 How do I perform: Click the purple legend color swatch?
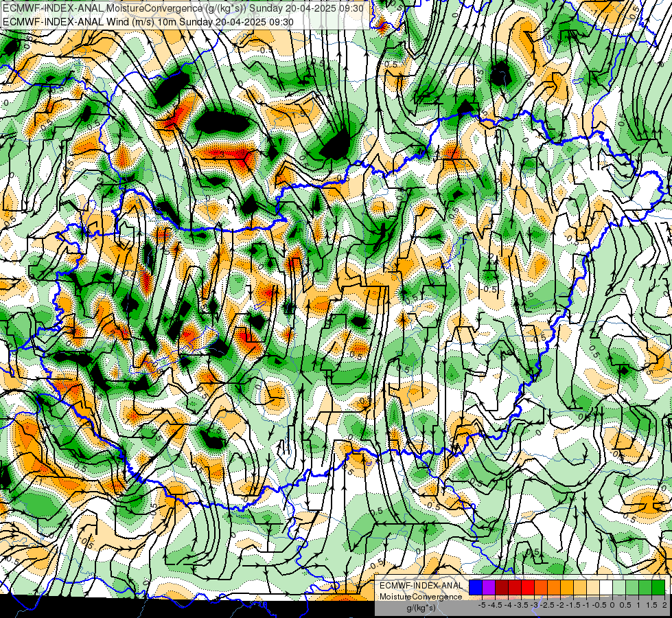489,588
